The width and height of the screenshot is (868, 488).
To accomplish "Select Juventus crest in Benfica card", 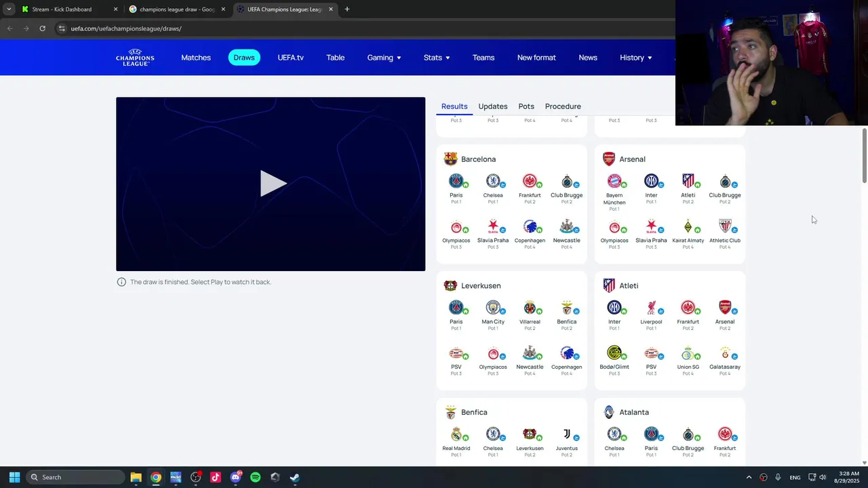I will click(x=566, y=434).
